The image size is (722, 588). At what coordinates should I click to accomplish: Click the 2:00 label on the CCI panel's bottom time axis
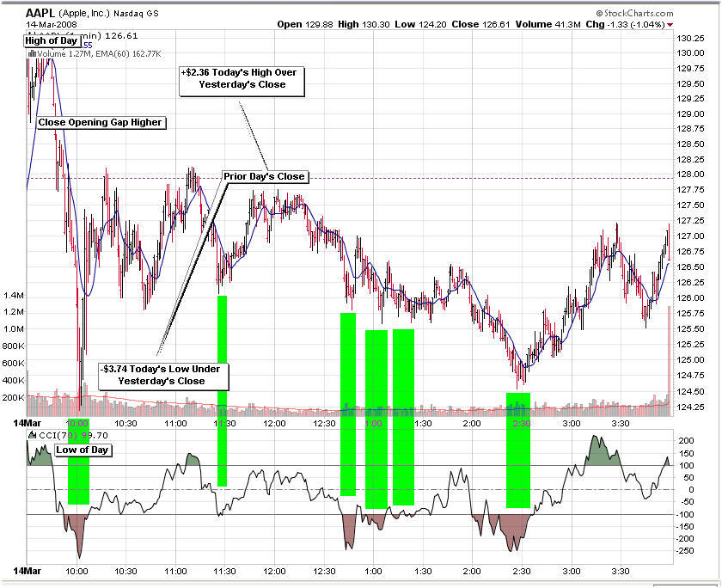[x=472, y=572]
